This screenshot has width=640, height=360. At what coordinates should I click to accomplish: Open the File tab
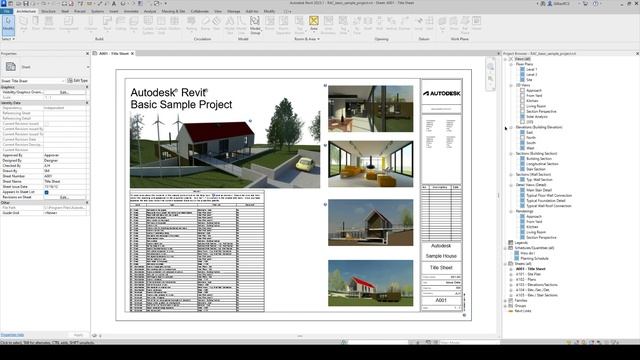(7, 11)
